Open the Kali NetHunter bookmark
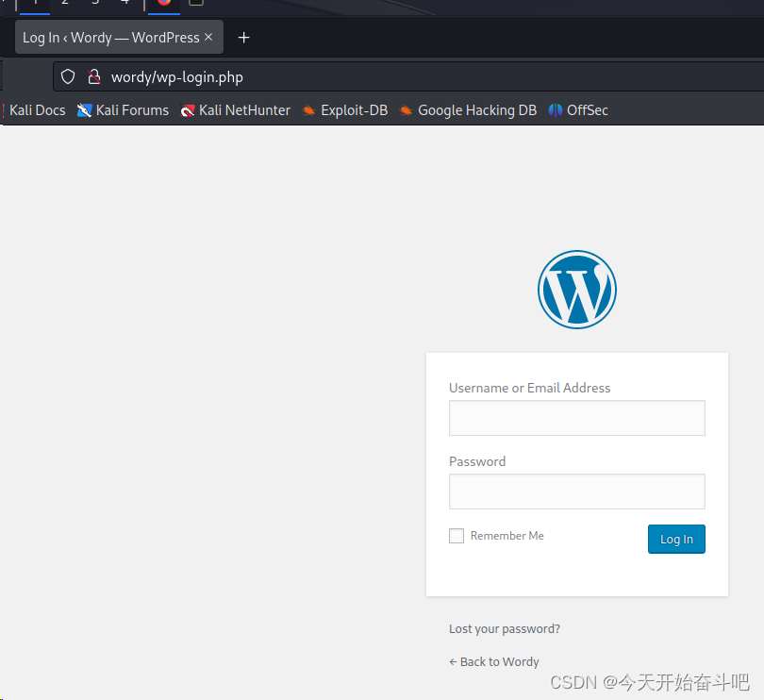Screen dimensions: 764x700 click(x=236, y=110)
